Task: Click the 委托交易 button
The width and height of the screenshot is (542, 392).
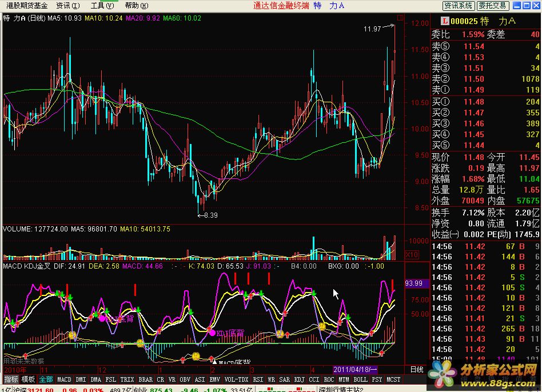Action: point(493,6)
